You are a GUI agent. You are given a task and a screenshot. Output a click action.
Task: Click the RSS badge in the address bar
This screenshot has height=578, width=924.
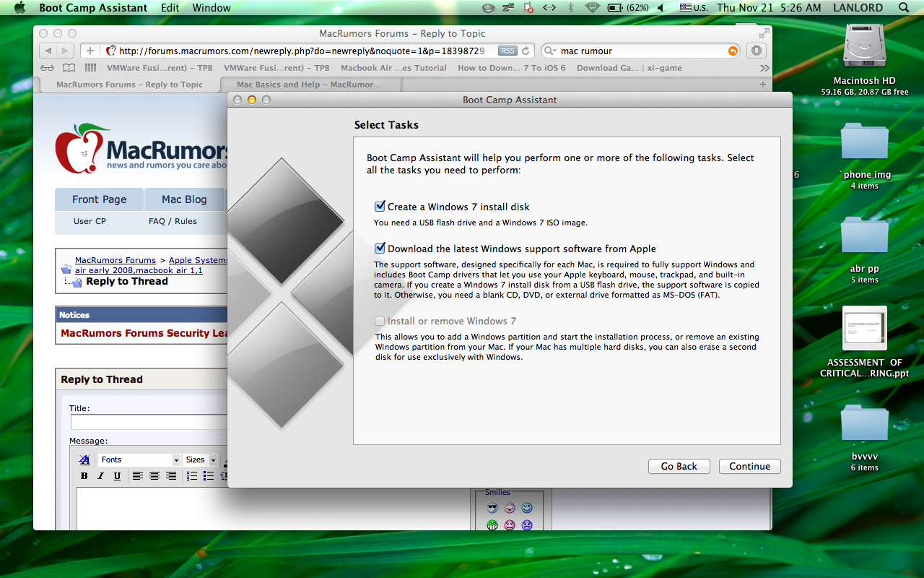507,51
